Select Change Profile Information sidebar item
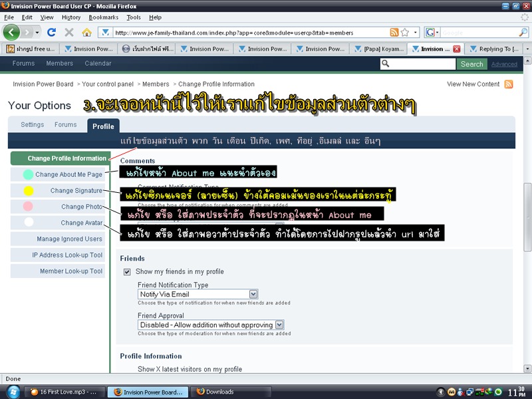 (x=61, y=158)
